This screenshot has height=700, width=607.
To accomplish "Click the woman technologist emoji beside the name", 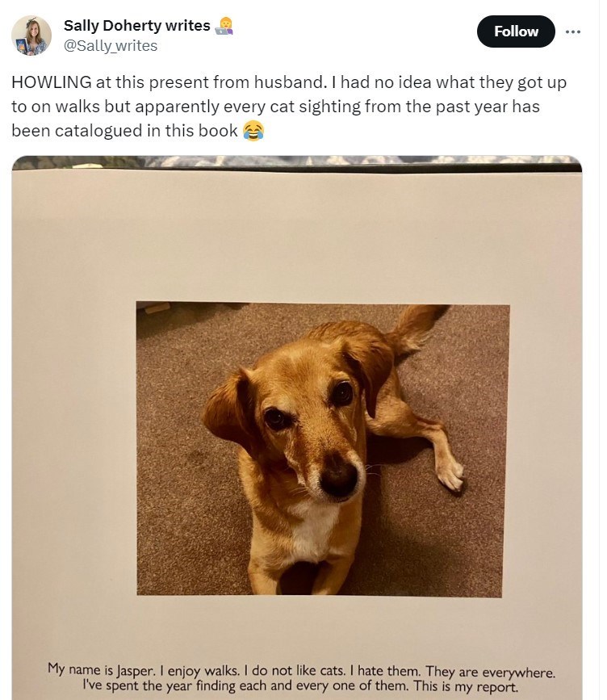I will tap(224, 26).
